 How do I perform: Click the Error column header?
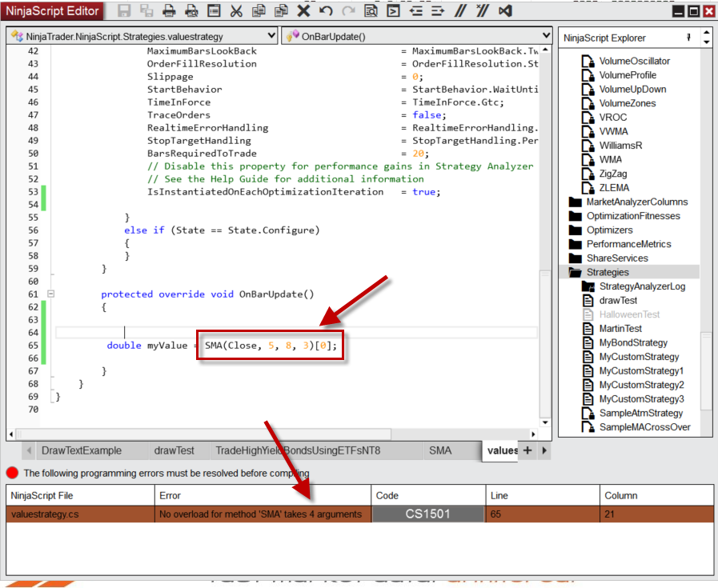point(263,495)
